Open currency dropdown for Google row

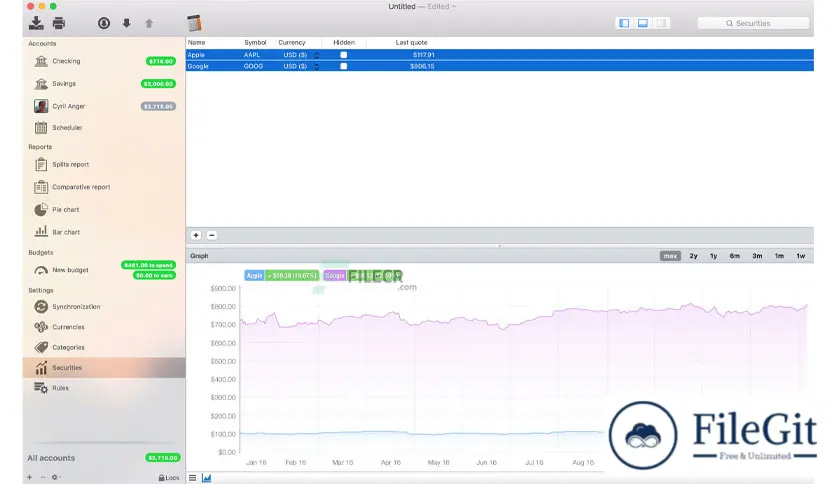(316, 66)
